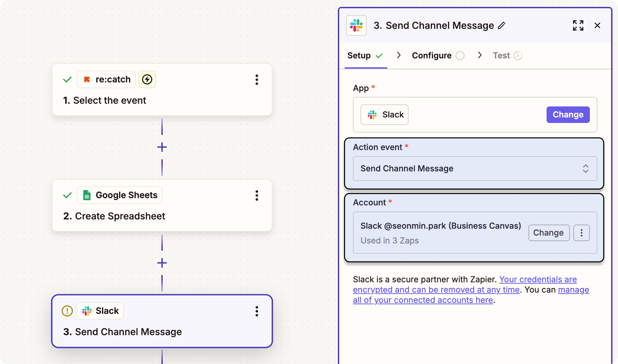Click the Slack step warning icon
This screenshot has height=364, width=618.
click(67, 311)
